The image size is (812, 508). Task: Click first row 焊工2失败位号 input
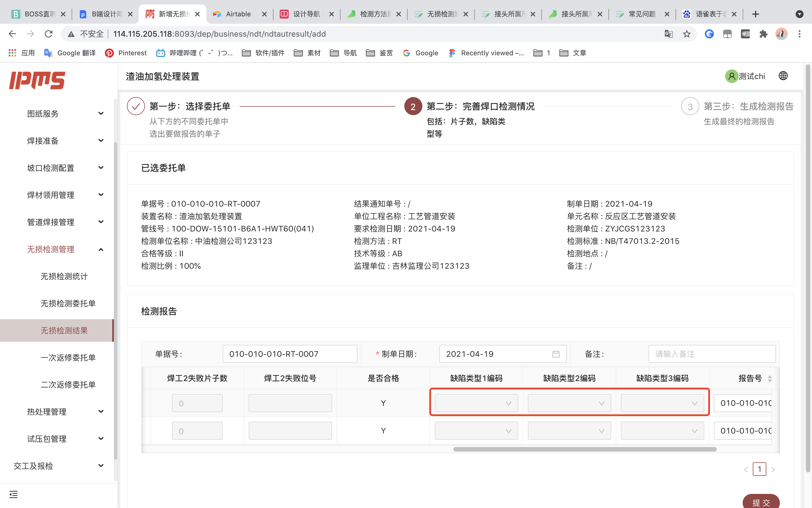click(x=290, y=403)
